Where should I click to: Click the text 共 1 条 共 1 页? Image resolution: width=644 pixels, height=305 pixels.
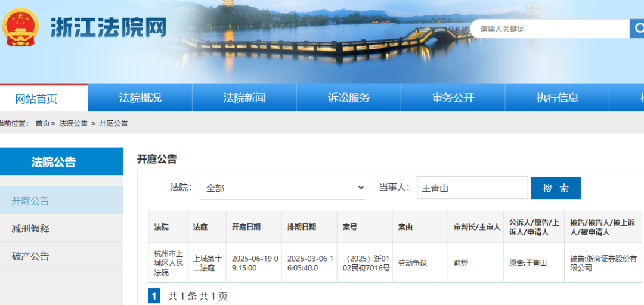198,296
